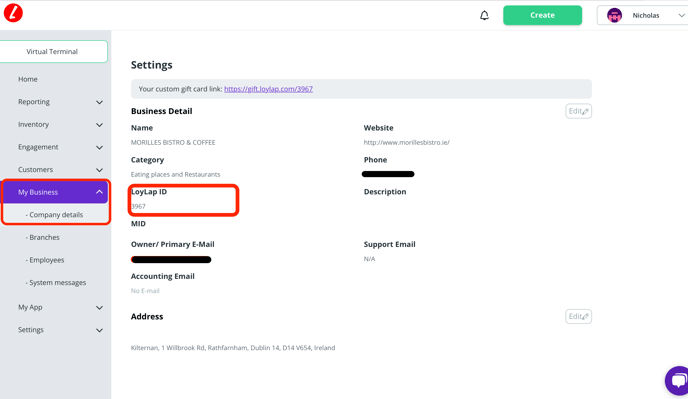This screenshot has width=688, height=399.
Task: Expand the My App chevron
Action: click(100, 308)
